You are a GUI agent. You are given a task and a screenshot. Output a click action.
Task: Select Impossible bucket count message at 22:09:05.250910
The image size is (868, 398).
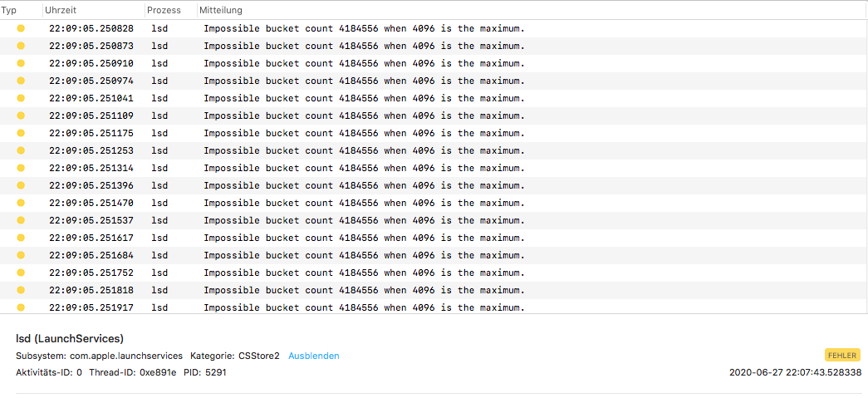(365, 63)
